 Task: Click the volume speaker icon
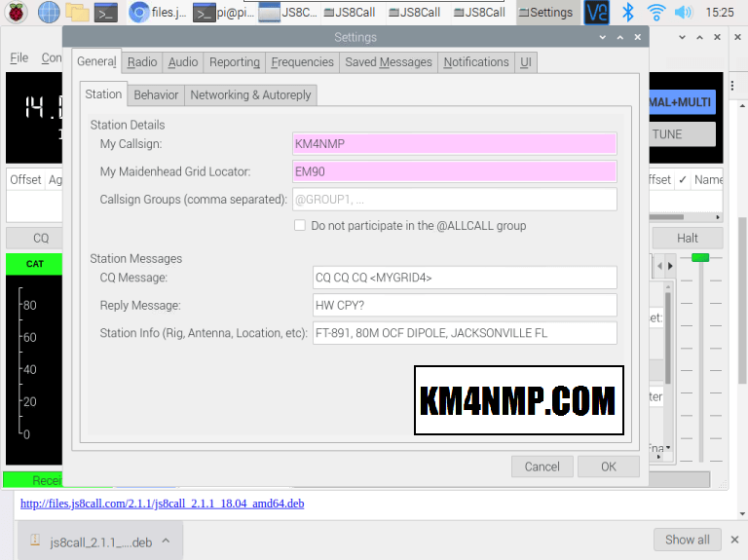pyautogui.click(x=684, y=13)
